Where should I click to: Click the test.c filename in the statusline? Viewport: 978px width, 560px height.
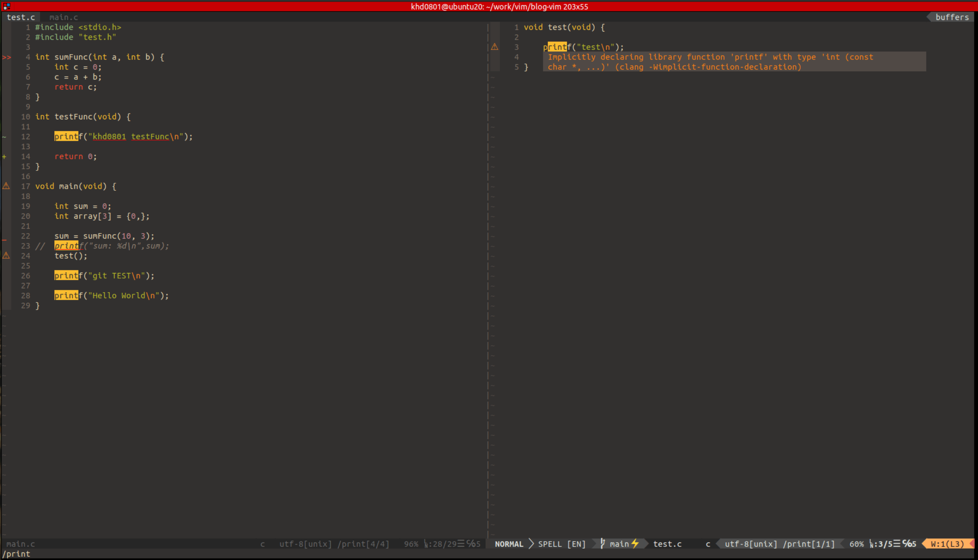(x=667, y=544)
